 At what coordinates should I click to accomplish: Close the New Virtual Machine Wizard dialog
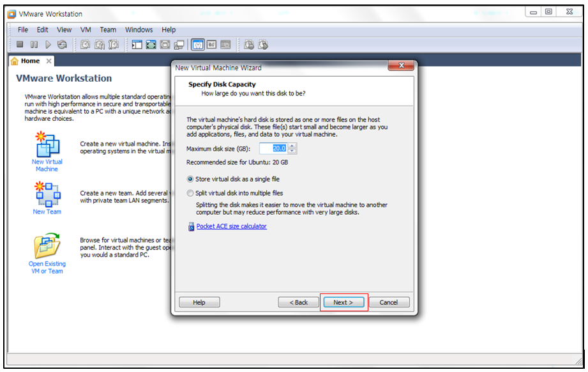[x=401, y=66]
